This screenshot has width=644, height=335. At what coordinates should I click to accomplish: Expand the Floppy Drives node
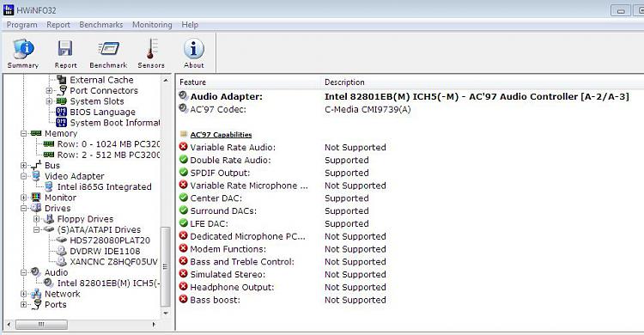(x=36, y=219)
